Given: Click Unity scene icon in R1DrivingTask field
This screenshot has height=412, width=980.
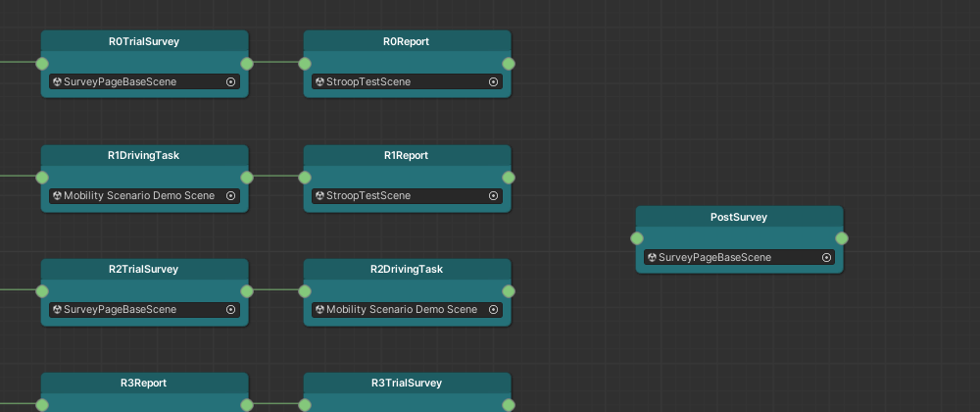Looking at the screenshot, I should pos(57,195).
